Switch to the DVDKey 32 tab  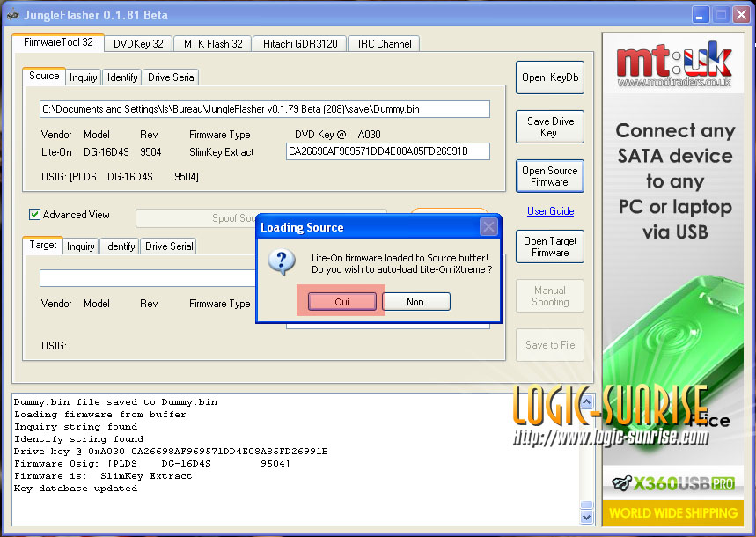click(x=138, y=44)
